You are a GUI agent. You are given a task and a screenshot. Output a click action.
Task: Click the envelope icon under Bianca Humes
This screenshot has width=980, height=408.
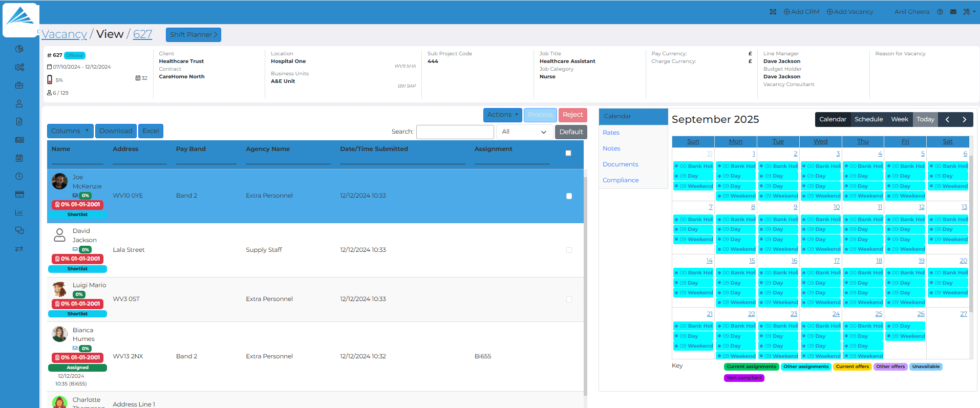click(x=75, y=349)
